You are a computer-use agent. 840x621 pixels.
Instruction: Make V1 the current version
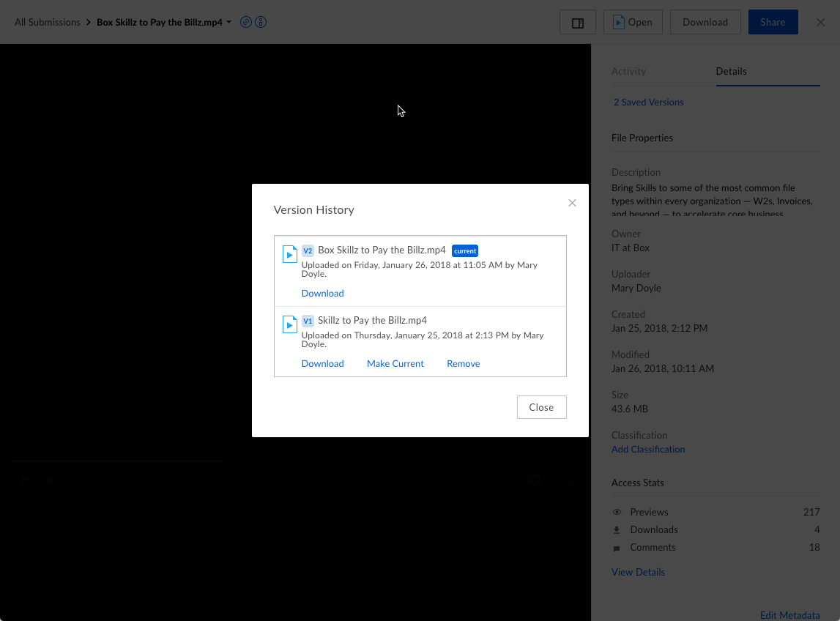click(x=395, y=363)
